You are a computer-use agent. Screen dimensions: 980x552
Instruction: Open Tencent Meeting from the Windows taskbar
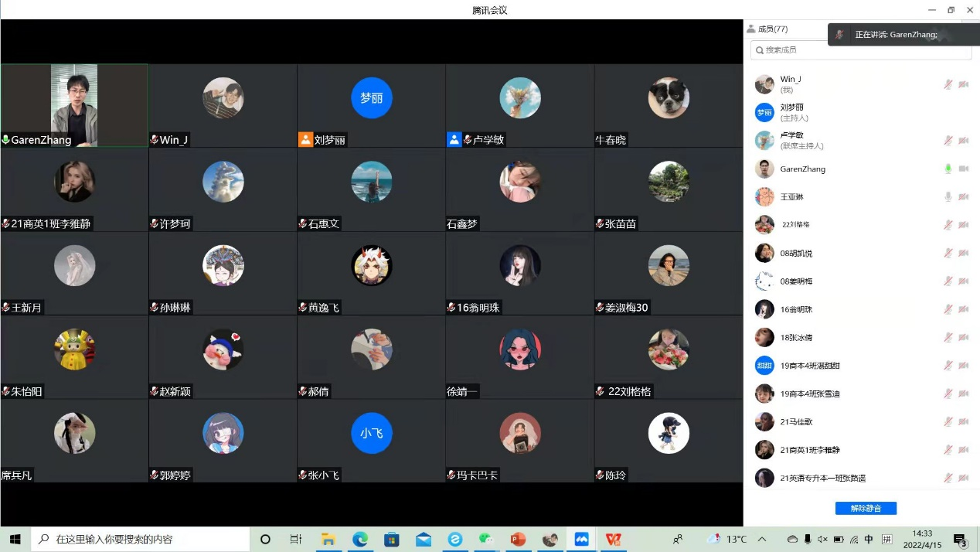click(x=581, y=539)
